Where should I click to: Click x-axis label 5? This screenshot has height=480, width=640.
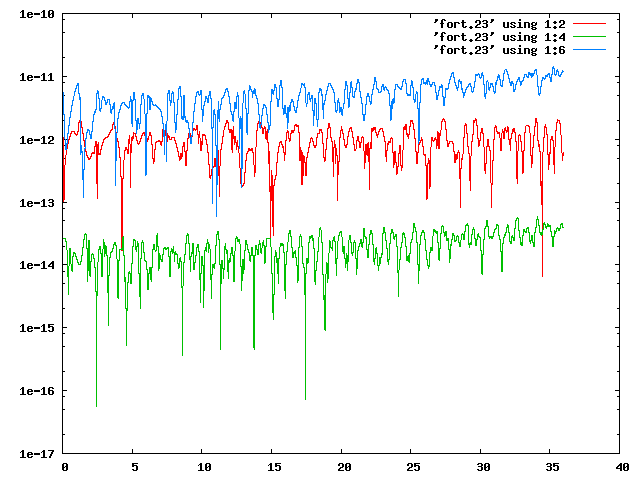click(x=135, y=467)
